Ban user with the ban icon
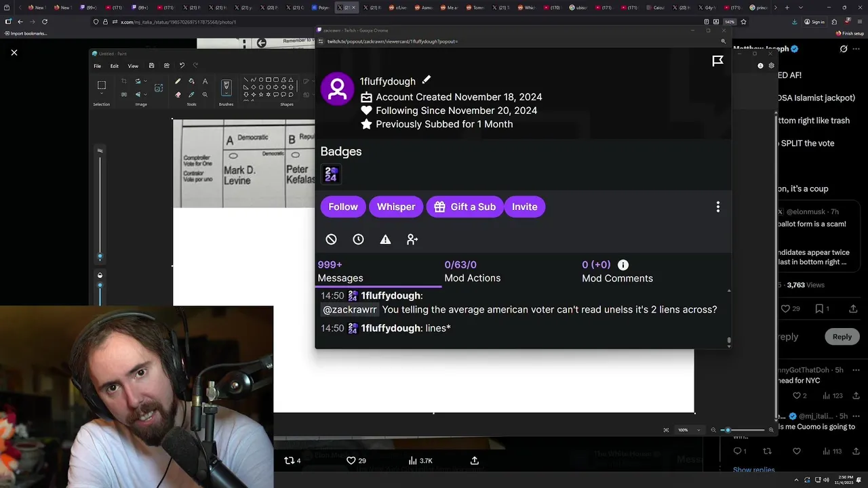 click(x=331, y=239)
